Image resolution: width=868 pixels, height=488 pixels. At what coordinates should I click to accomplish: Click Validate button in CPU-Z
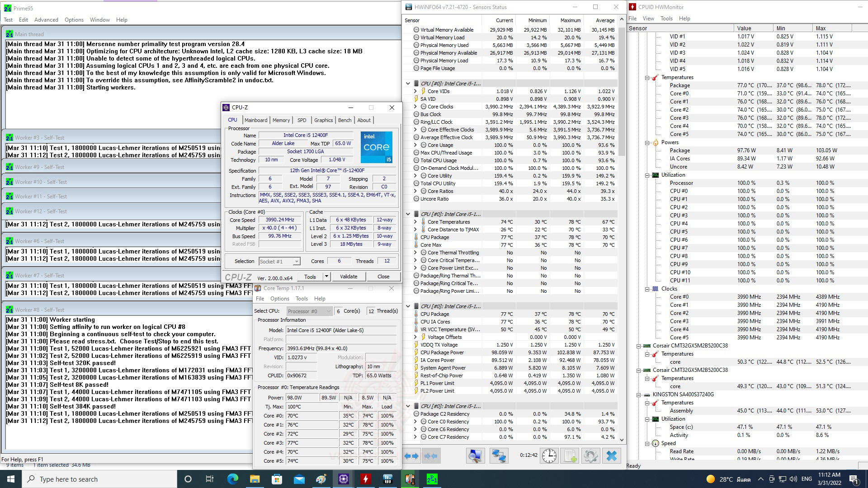point(348,277)
